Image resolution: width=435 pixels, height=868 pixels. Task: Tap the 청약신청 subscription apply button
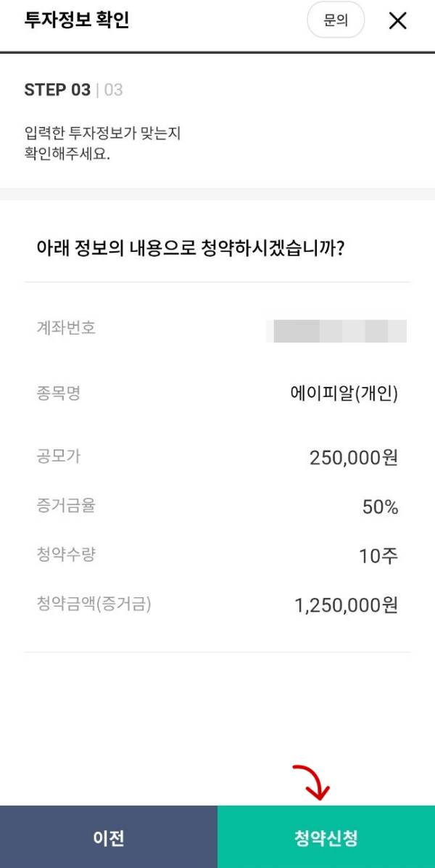[x=326, y=836]
